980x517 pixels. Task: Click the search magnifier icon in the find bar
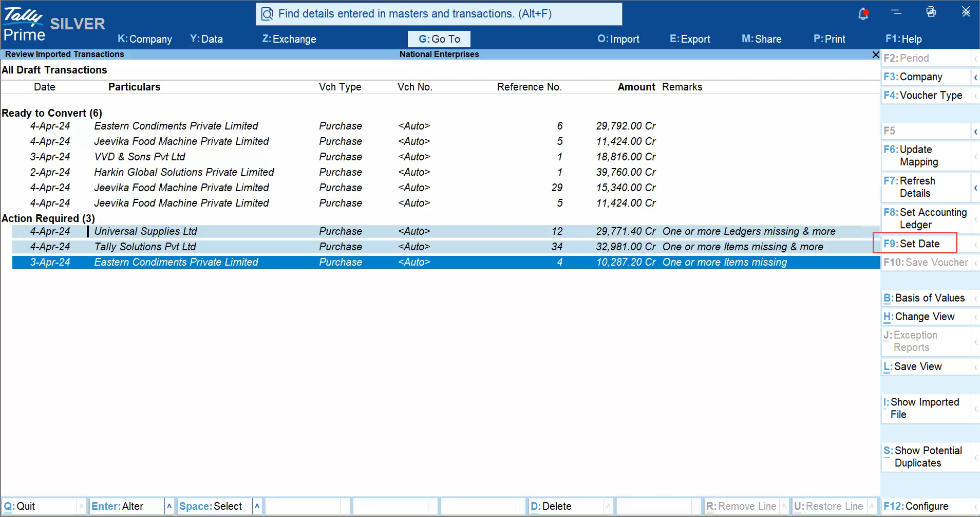click(267, 14)
